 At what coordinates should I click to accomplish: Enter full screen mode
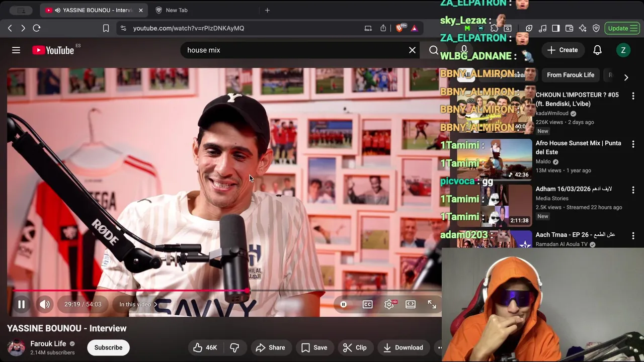pos(432,304)
